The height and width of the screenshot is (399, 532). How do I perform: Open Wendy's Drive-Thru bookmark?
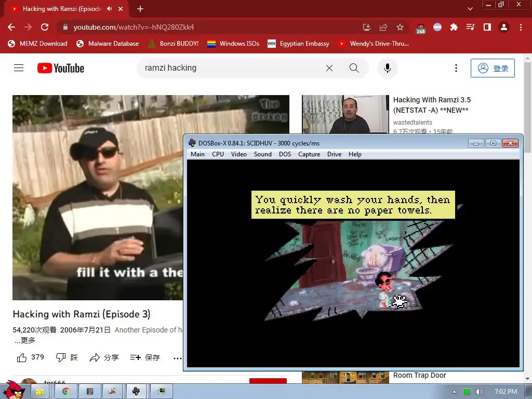point(373,44)
